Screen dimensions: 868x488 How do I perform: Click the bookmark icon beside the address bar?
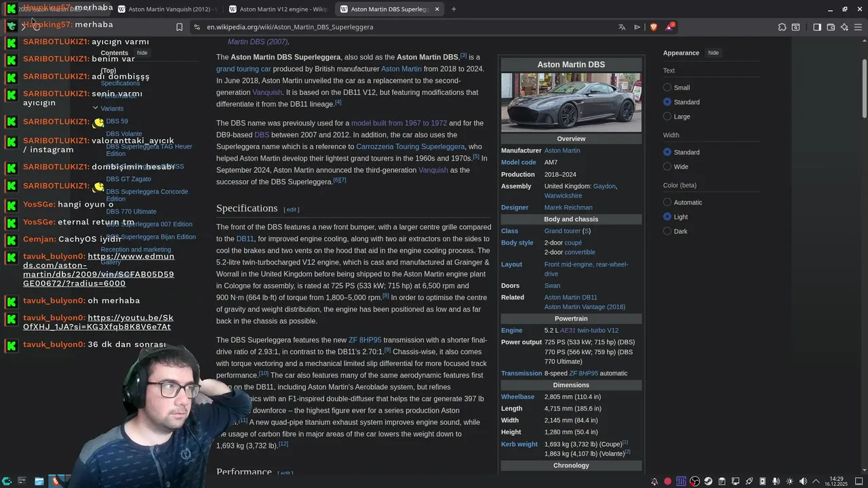179,27
